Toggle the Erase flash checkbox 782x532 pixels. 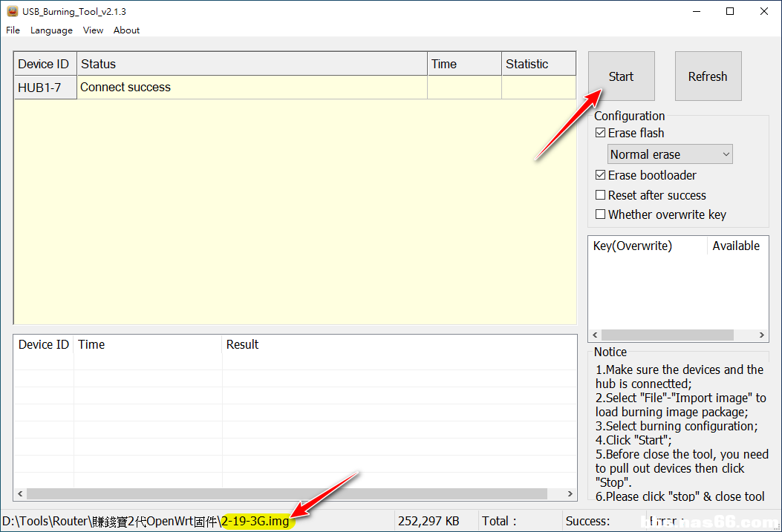tap(601, 134)
